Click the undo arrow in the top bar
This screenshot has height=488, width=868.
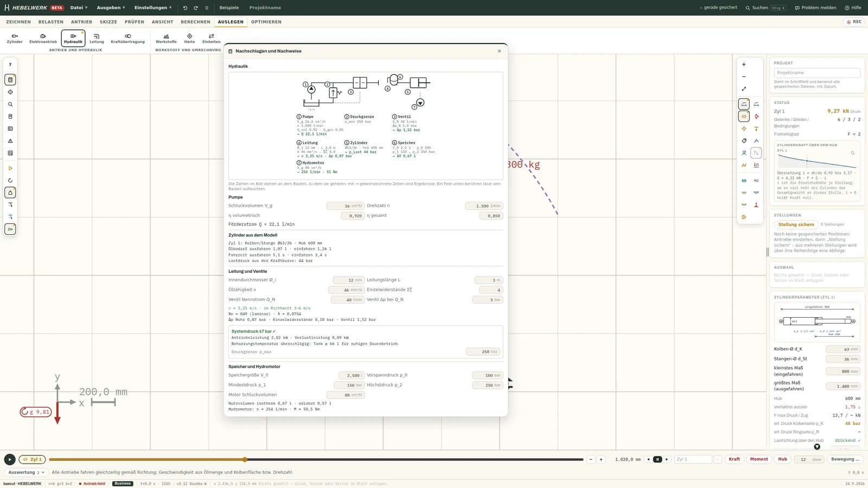[185, 8]
